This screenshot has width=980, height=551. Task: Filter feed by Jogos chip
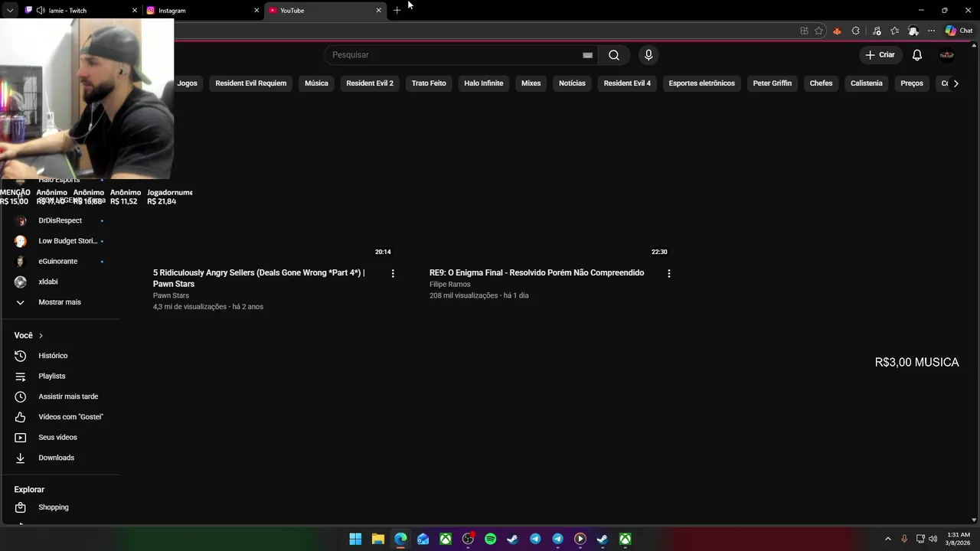pyautogui.click(x=188, y=83)
